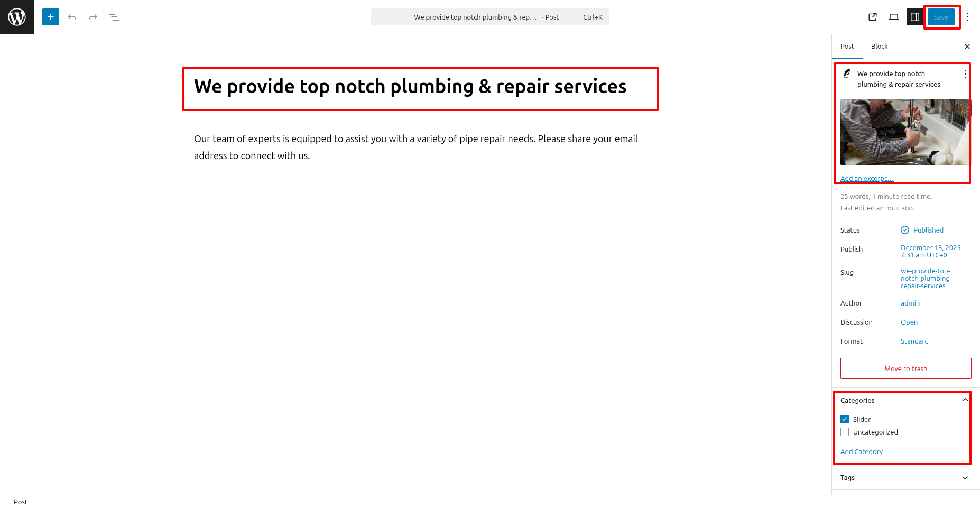This screenshot has height=508, width=980.
Task: Click the featured plumbing image thumbnail
Action: [905, 132]
